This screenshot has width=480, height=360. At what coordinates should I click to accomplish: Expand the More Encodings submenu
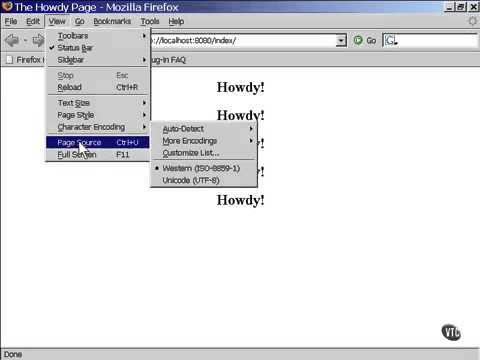click(x=204, y=141)
